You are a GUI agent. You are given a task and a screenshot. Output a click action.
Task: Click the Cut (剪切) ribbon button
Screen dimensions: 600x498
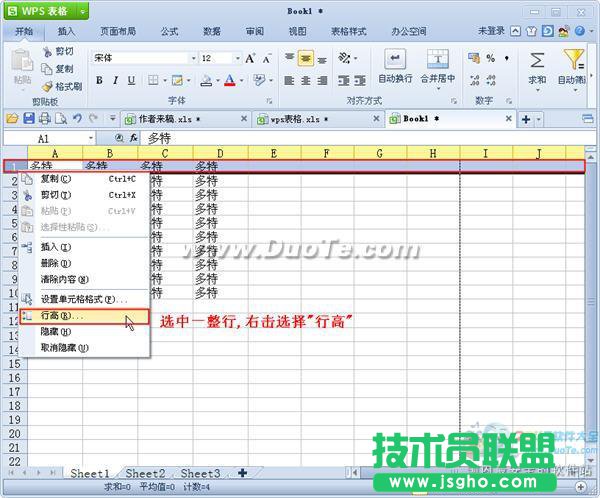click(x=58, y=51)
